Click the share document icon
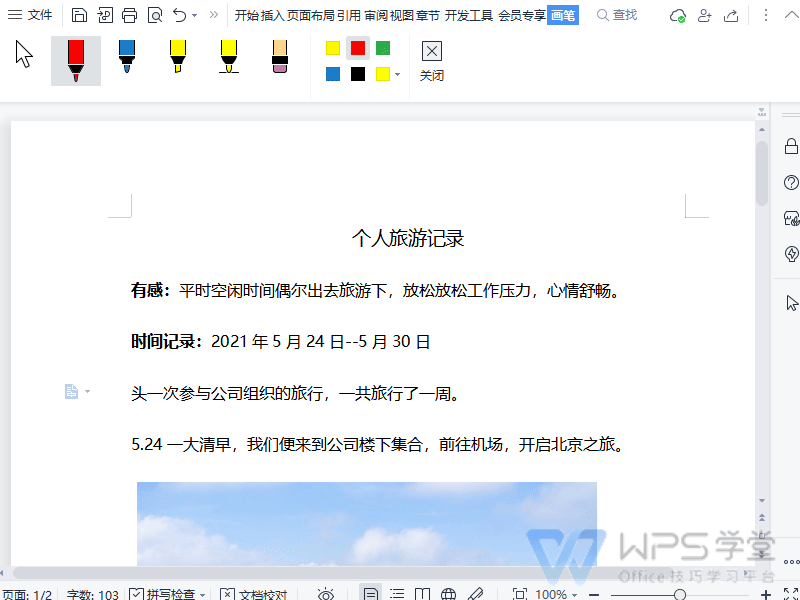This screenshot has height=600, width=800. (x=731, y=16)
